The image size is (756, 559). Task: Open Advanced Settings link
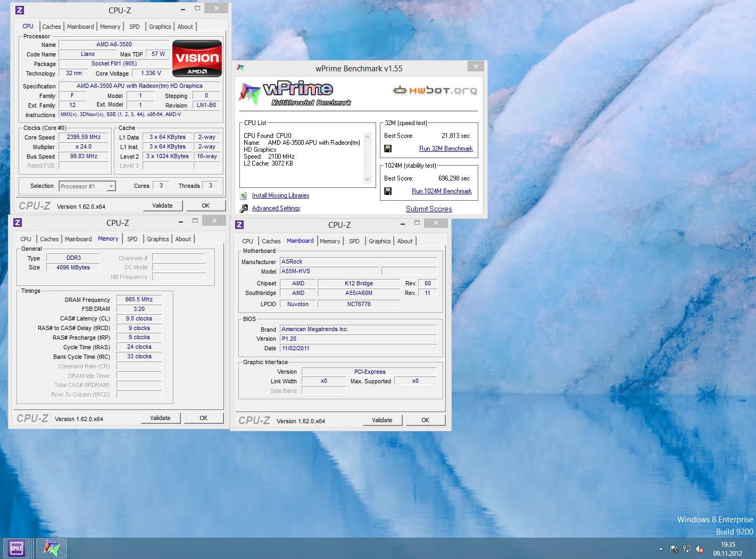pos(276,208)
